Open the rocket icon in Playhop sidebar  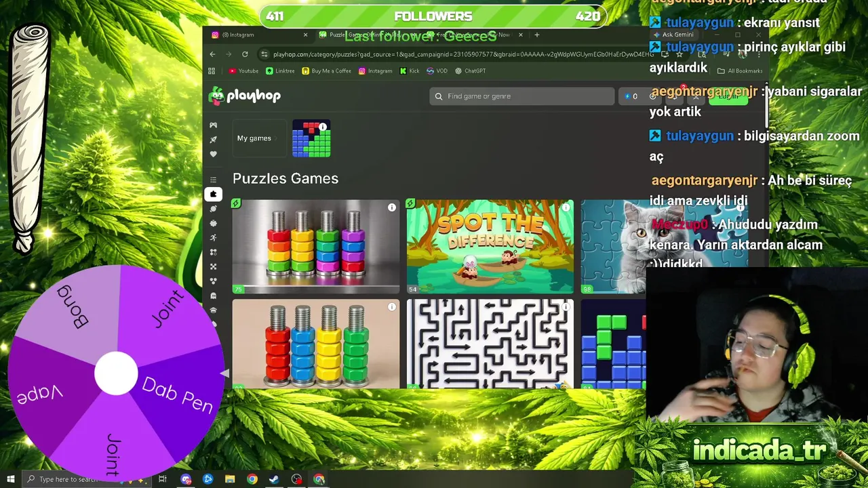[x=213, y=139]
